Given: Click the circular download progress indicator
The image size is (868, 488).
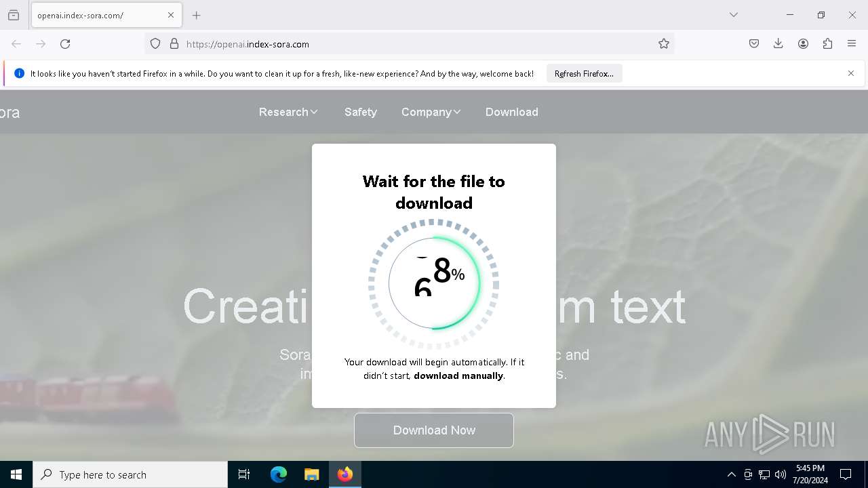Looking at the screenshot, I should point(434,284).
